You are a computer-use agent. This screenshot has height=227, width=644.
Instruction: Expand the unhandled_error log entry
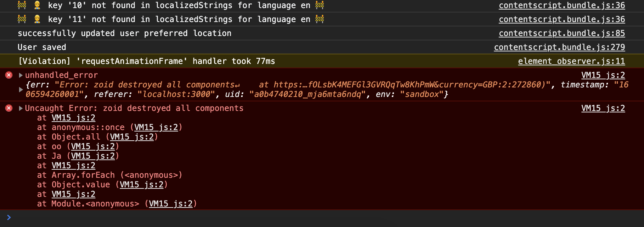[21, 75]
